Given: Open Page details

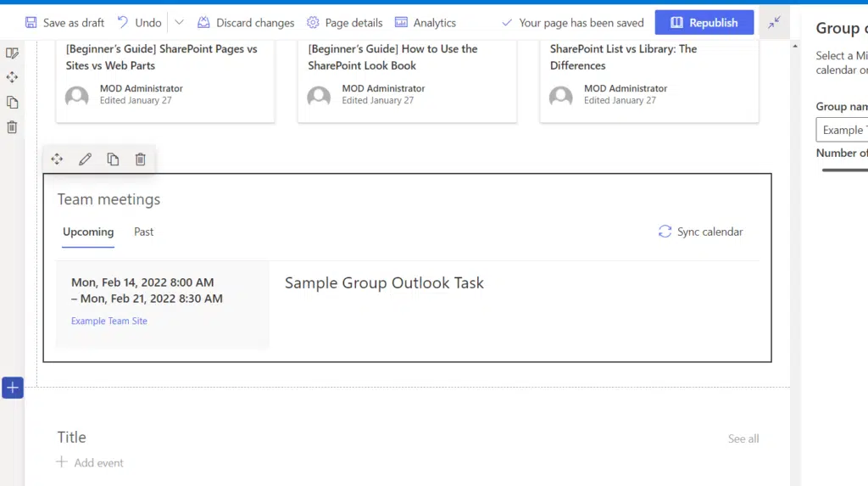Looking at the screenshot, I should [x=344, y=23].
